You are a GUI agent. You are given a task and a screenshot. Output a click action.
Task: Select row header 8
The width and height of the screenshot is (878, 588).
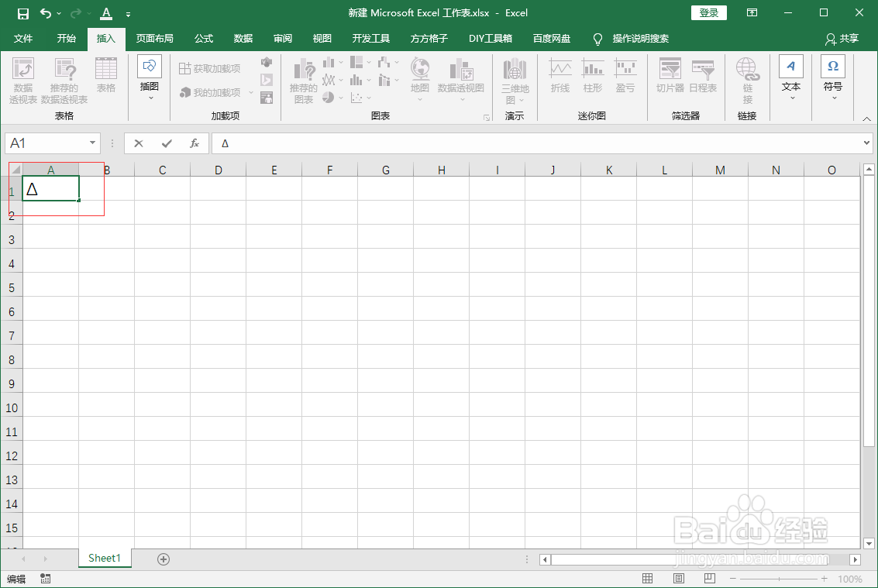point(12,360)
